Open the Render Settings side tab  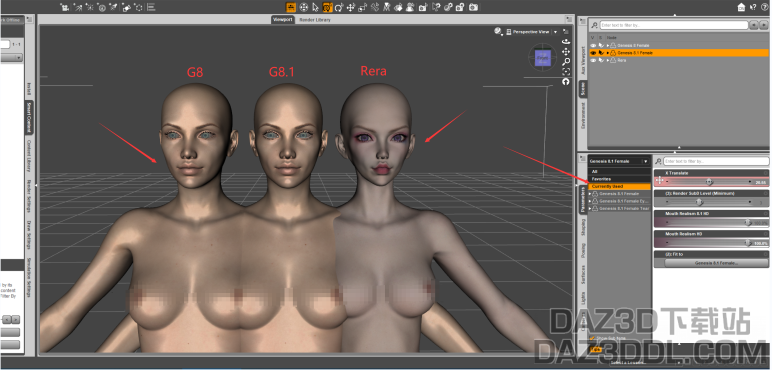pyautogui.click(x=29, y=197)
